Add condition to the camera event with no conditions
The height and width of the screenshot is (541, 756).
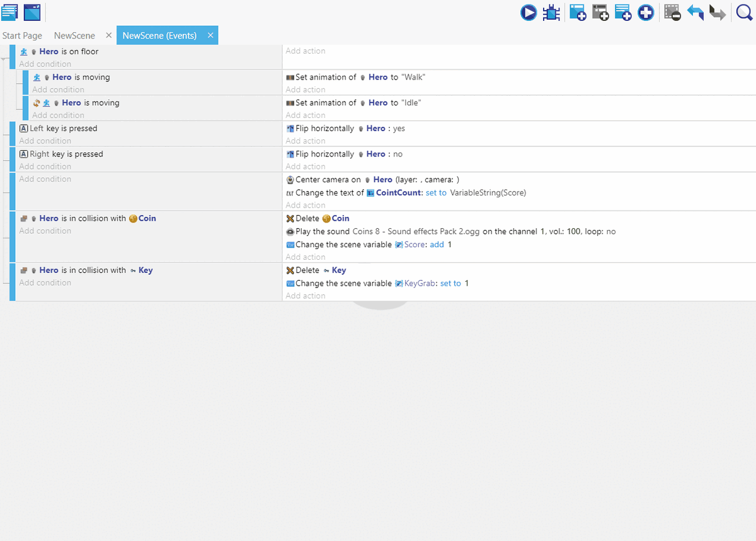pyautogui.click(x=45, y=179)
